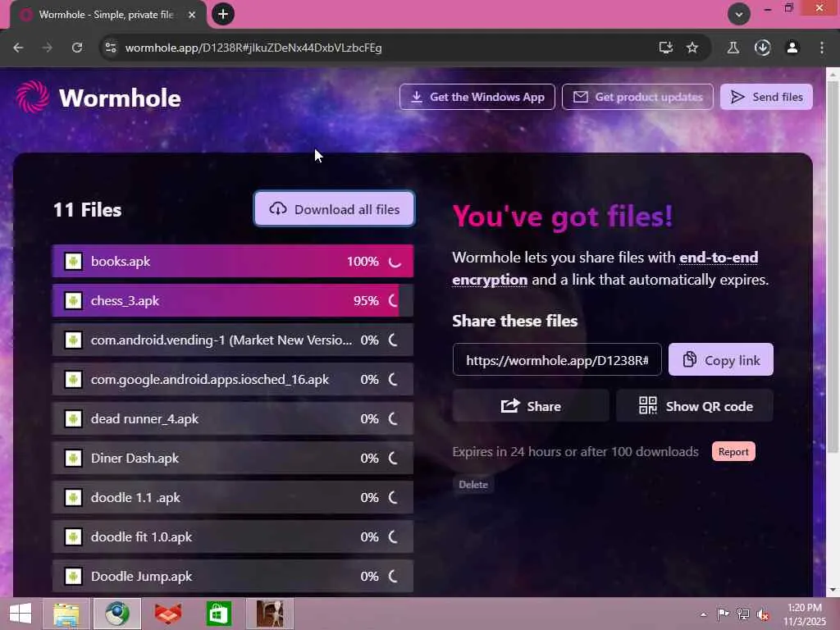Open the browser downloads icon
Image resolution: width=840 pixels, height=630 pixels.
[762, 48]
